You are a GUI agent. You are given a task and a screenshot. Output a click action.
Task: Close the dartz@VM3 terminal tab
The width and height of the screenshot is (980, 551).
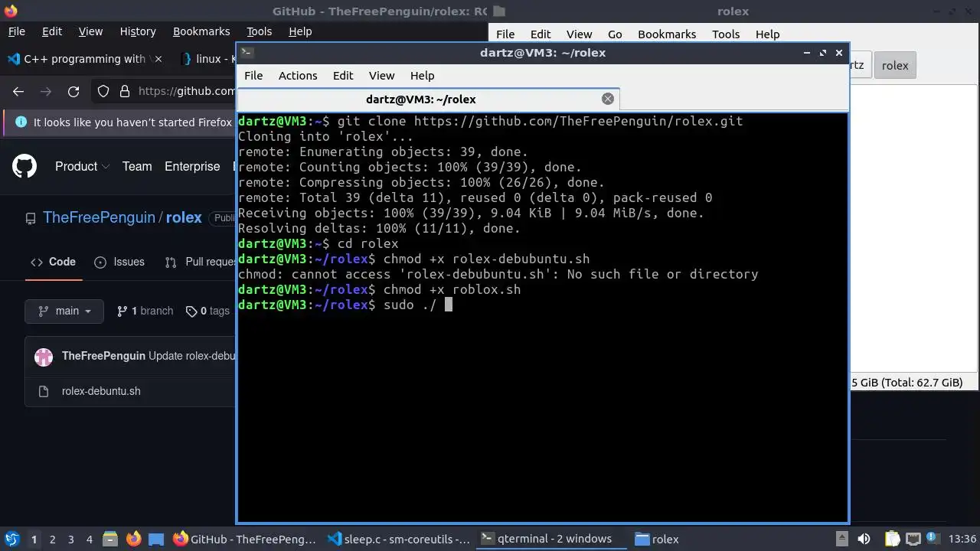(608, 99)
